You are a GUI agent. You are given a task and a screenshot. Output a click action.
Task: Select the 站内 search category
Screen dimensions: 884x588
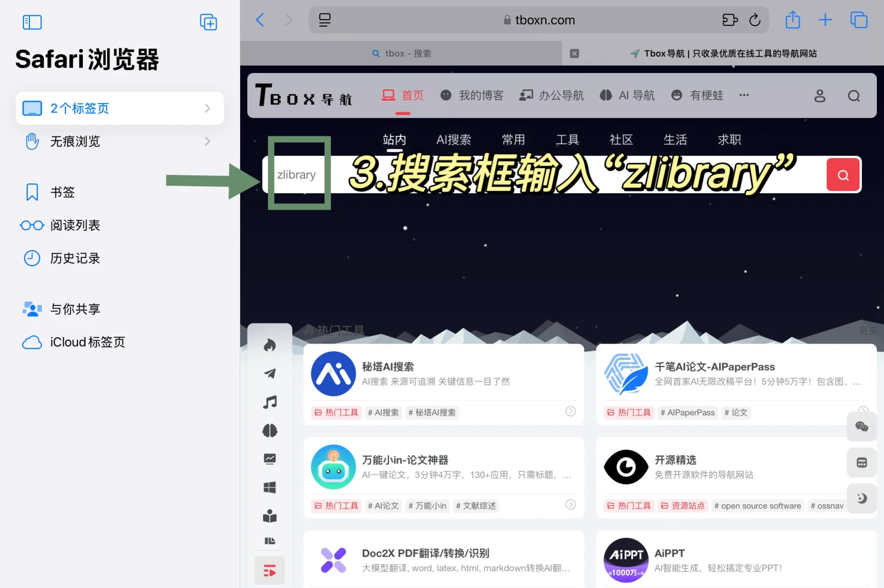[x=394, y=140]
